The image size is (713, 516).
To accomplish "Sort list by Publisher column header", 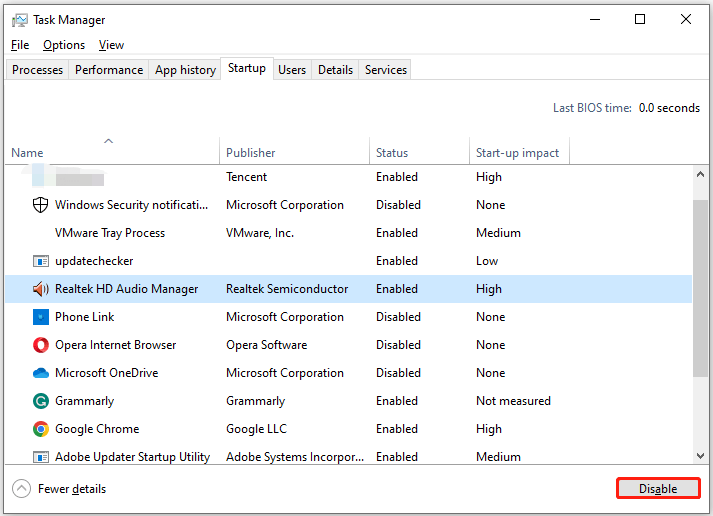I will 294,153.
